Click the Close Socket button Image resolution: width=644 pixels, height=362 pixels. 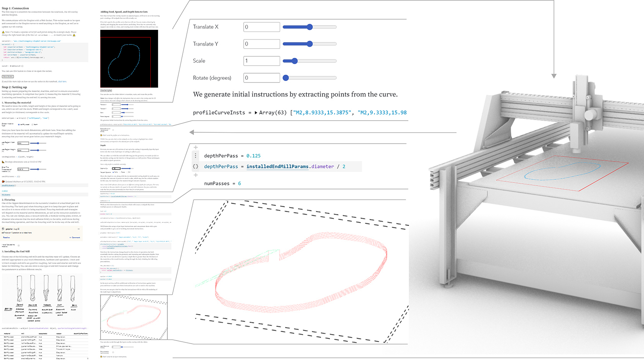8,76
